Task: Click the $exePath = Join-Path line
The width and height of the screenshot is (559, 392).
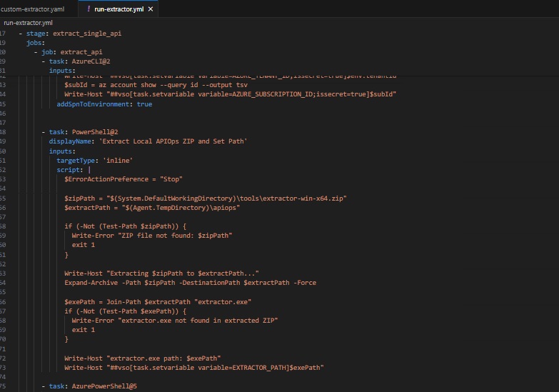Action: coord(158,302)
